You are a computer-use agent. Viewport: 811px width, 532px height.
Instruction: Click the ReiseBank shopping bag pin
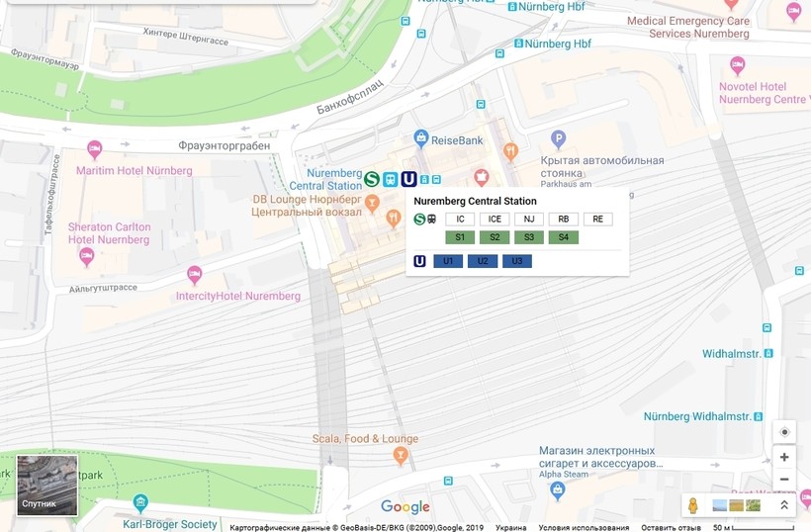click(x=421, y=138)
